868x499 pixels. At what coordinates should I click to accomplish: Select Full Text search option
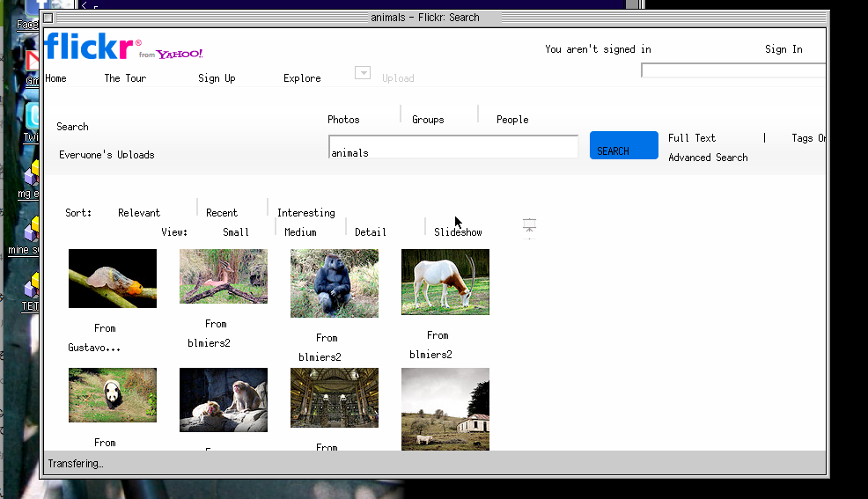pyautogui.click(x=691, y=138)
